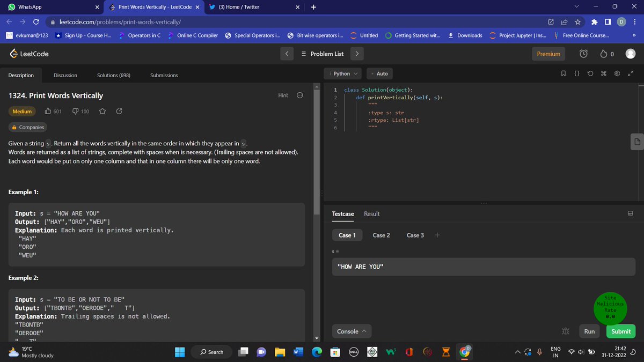Select the Testcase tab
The height and width of the screenshot is (362, 644).
click(x=343, y=213)
